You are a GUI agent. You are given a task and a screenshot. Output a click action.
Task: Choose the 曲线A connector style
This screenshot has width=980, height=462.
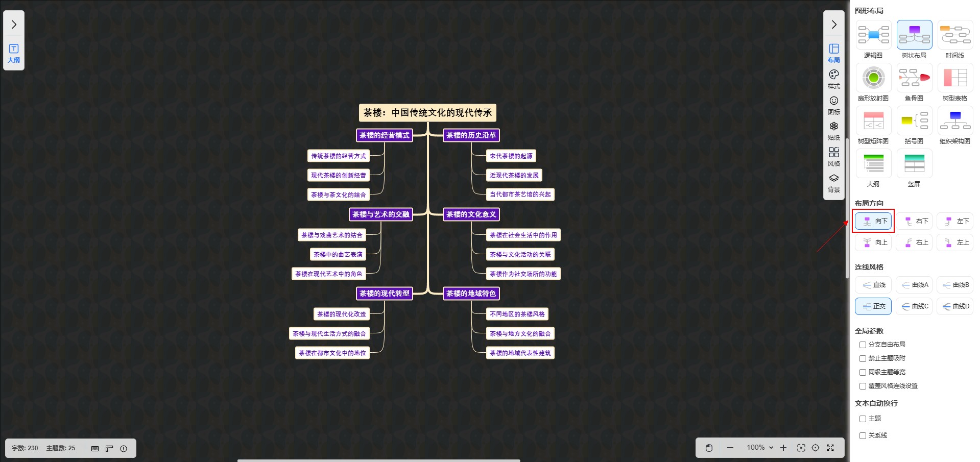pyautogui.click(x=914, y=285)
